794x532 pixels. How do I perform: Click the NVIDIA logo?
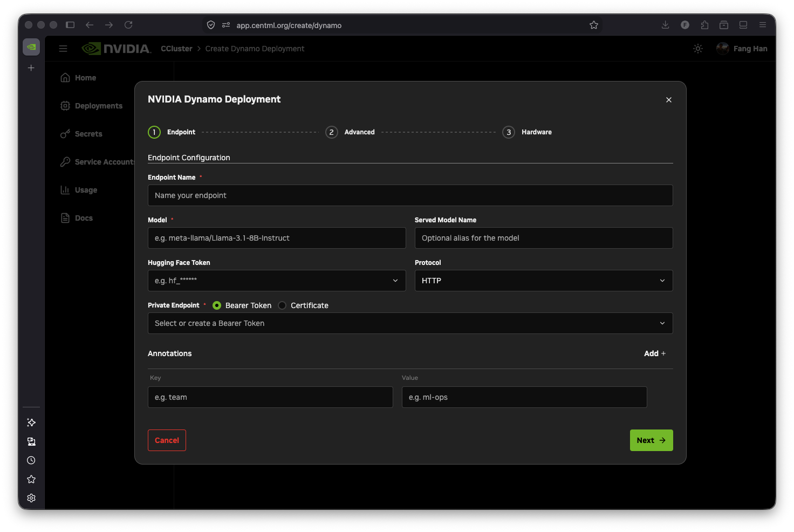[x=117, y=49]
